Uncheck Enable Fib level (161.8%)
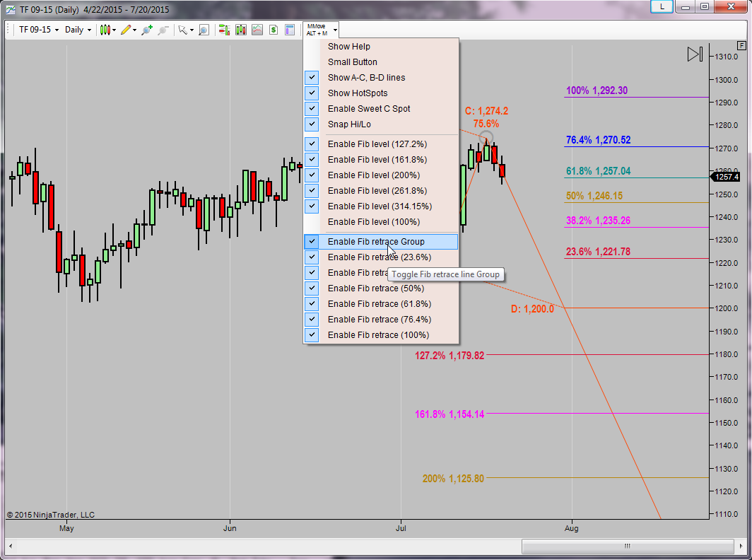The width and height of the screenshot is (752, 560). [381, 160]
